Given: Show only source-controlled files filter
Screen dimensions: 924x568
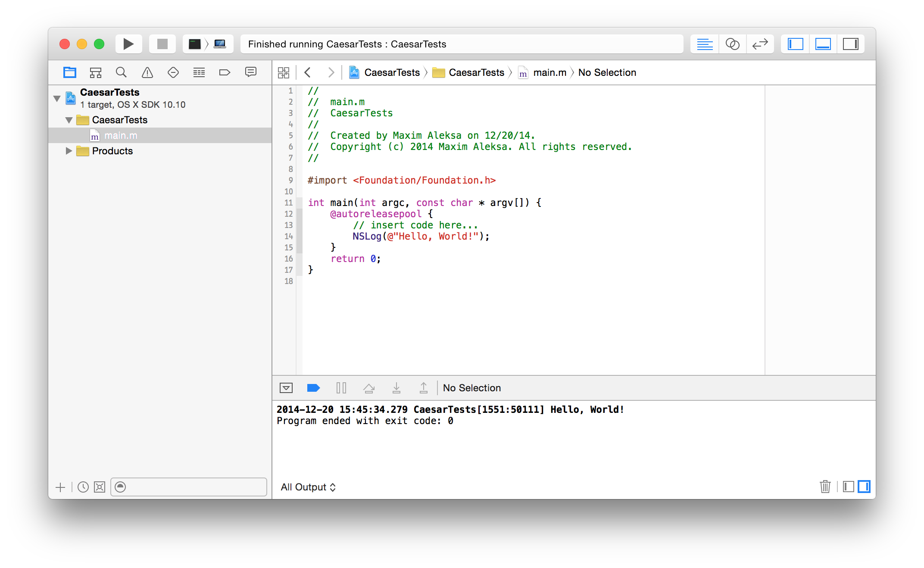Looking at the screenshot, I should tap(100, 487).
